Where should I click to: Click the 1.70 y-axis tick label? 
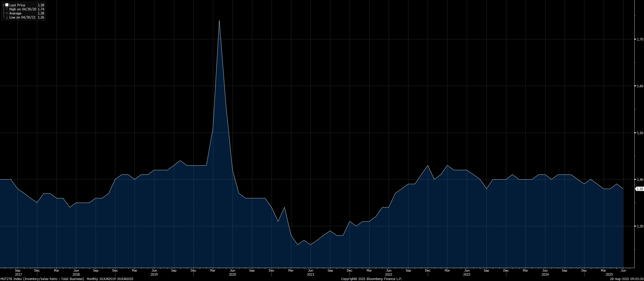640,39
